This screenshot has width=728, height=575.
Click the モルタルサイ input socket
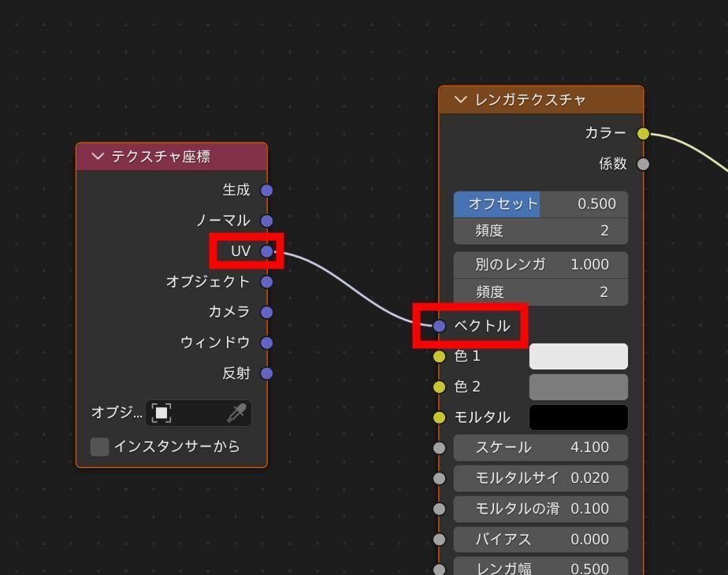[x=439, y=478]
